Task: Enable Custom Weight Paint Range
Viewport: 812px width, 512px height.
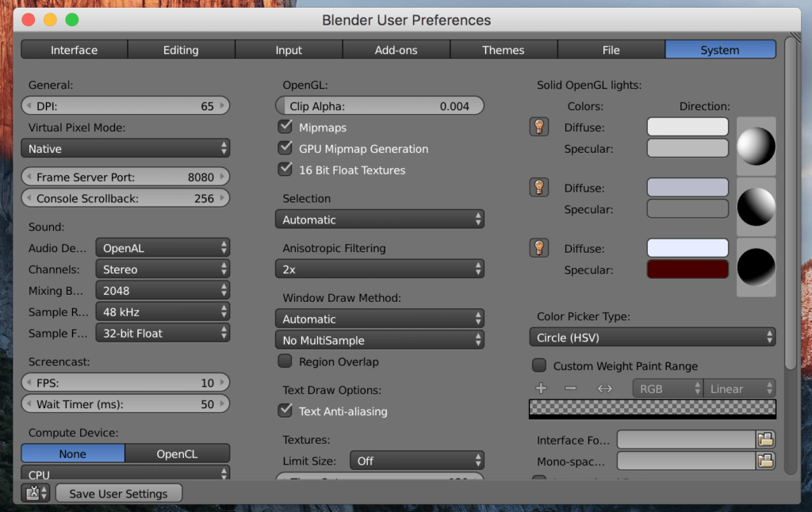Action: coord(539,365)
